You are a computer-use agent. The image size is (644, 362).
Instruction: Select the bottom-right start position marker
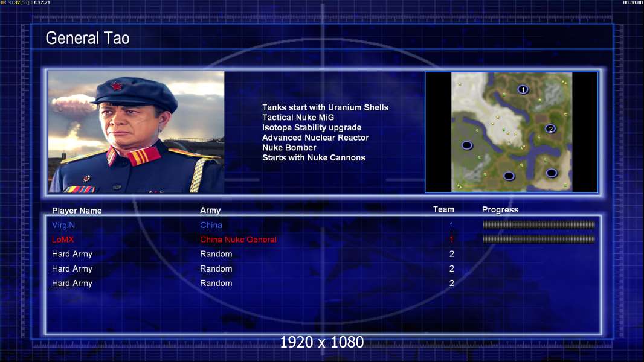click(551, 173)
